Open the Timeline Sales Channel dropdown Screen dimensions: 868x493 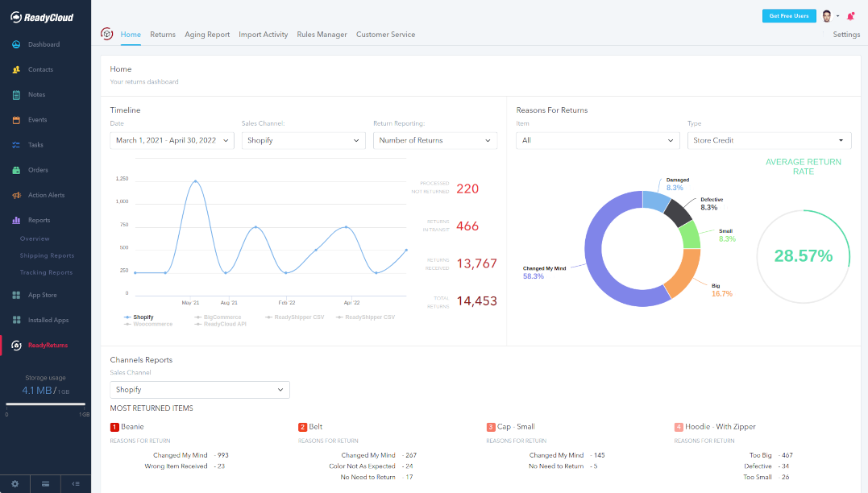coord(303,140)
